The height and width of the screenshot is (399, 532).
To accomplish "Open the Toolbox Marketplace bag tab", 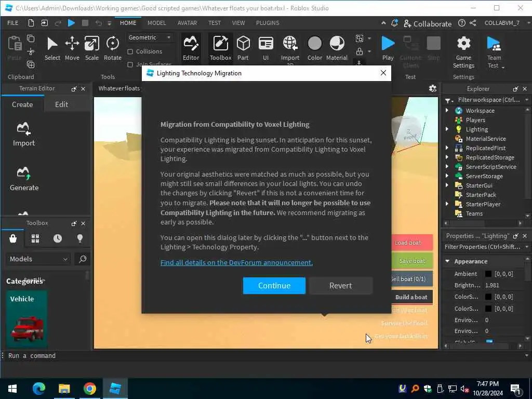I will (x=13, y=238).
